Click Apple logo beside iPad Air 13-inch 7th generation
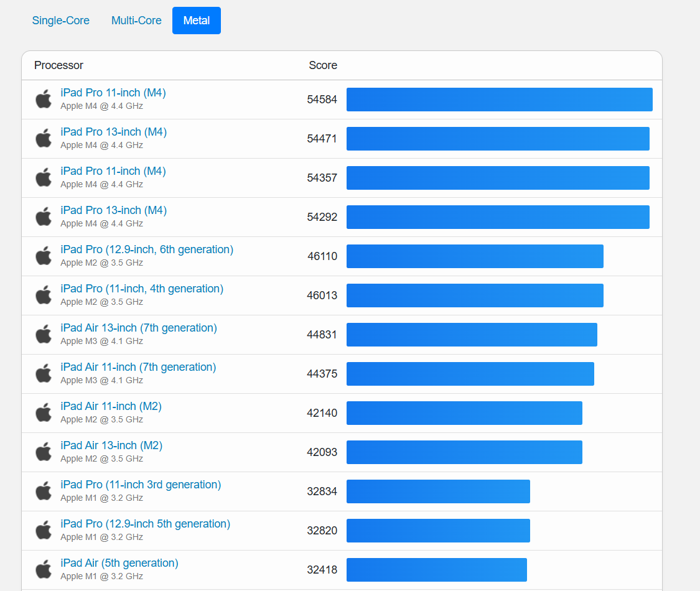 click(x=44, y=334)
